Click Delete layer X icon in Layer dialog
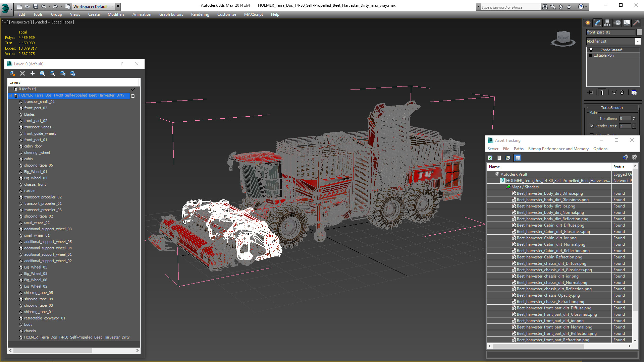 (22, 73)
